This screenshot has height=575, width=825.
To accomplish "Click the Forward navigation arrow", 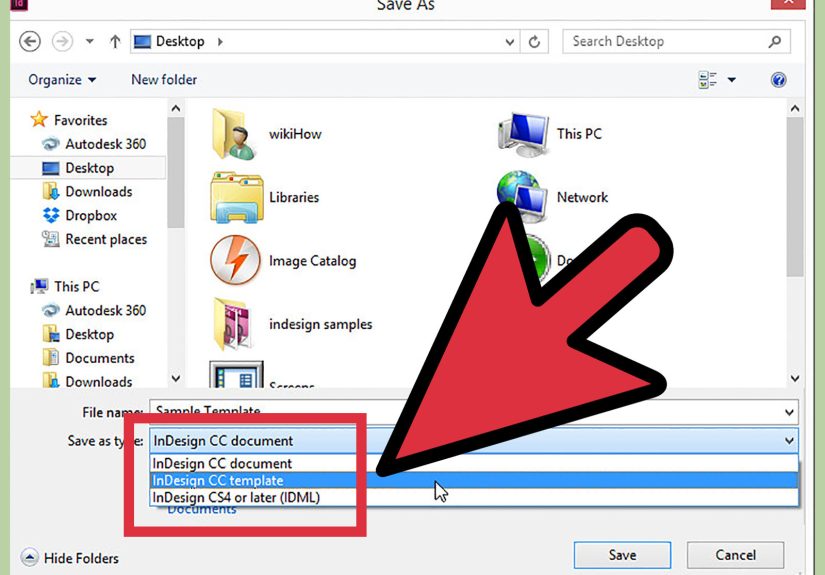I will 62,41.
